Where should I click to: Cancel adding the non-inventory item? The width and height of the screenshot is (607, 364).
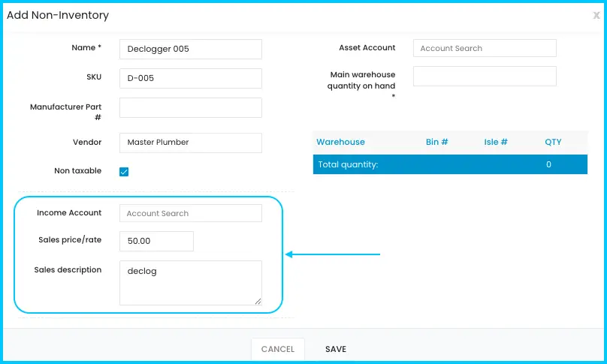coord(277,349)
